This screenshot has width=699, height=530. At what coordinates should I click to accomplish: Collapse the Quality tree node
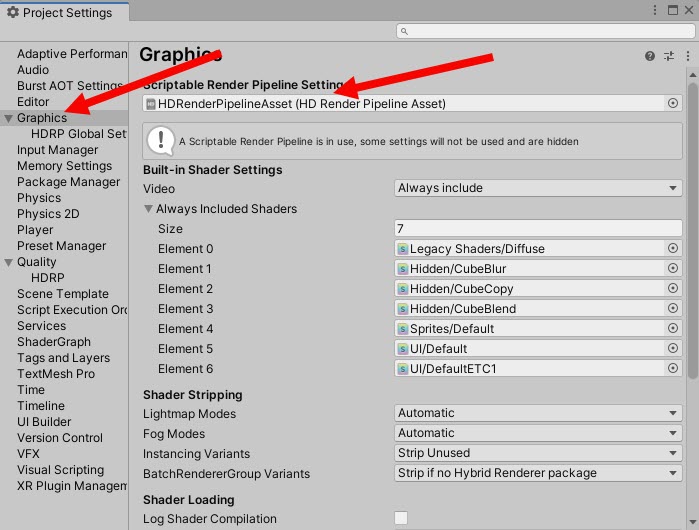click(8, 262)
